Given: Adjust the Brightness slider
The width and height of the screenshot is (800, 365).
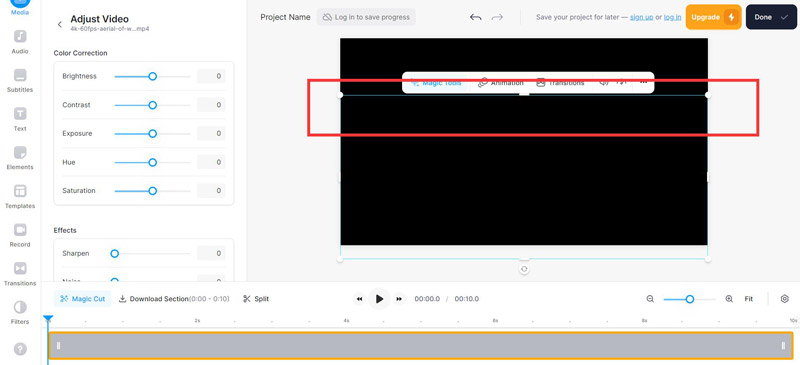Looking at the screenshot, I should pos(152,76).
